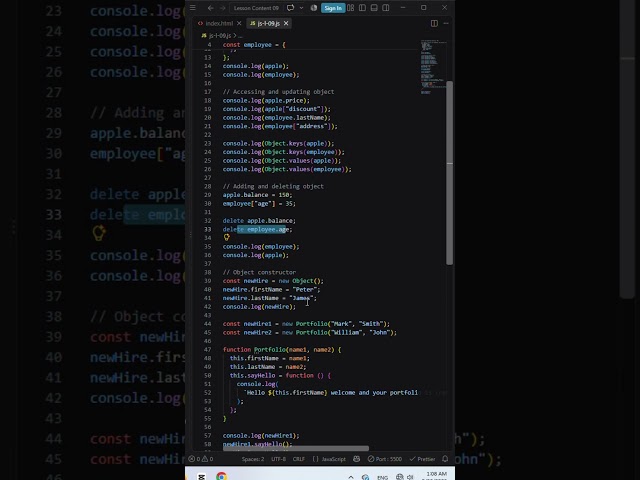The width and height of the screenshot is (640, 480).
Task: Toggle the bottom panel visibility
Action: (374, 8)
